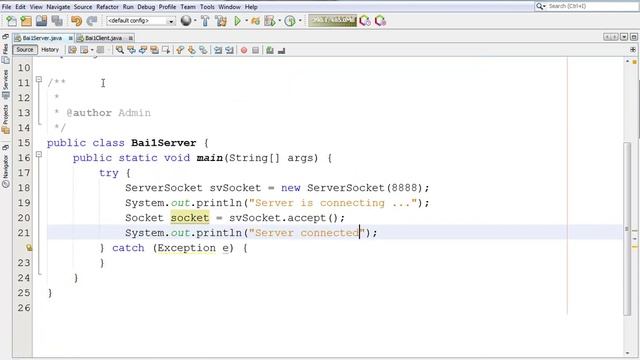
Task: Open the Debug menu
Action: pyautogui.click(x=146, y=7)
